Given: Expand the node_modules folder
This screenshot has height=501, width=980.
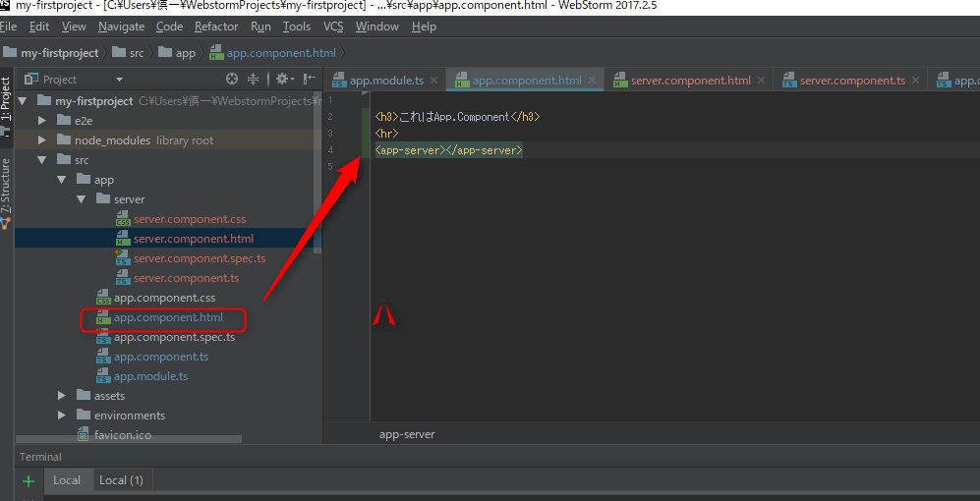Looking at the screenshot, I should [x=42, y=140].
